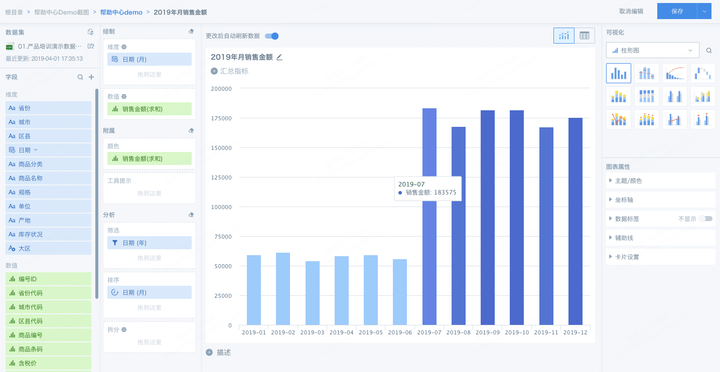This screenshot has width=720, height=372.
Task: Expand the 坐标轴 section
Action: (661, 200)
